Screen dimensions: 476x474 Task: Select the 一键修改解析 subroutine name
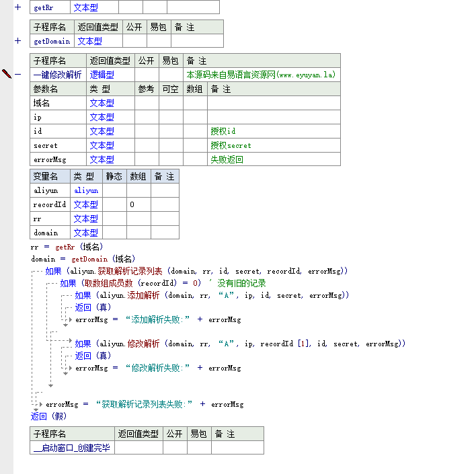pos(58,75)
